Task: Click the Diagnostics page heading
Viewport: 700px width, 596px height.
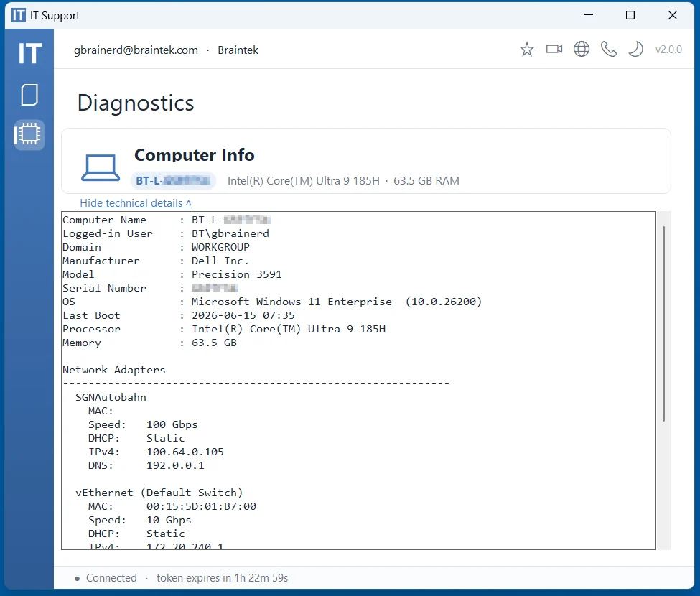Action: 136,103
